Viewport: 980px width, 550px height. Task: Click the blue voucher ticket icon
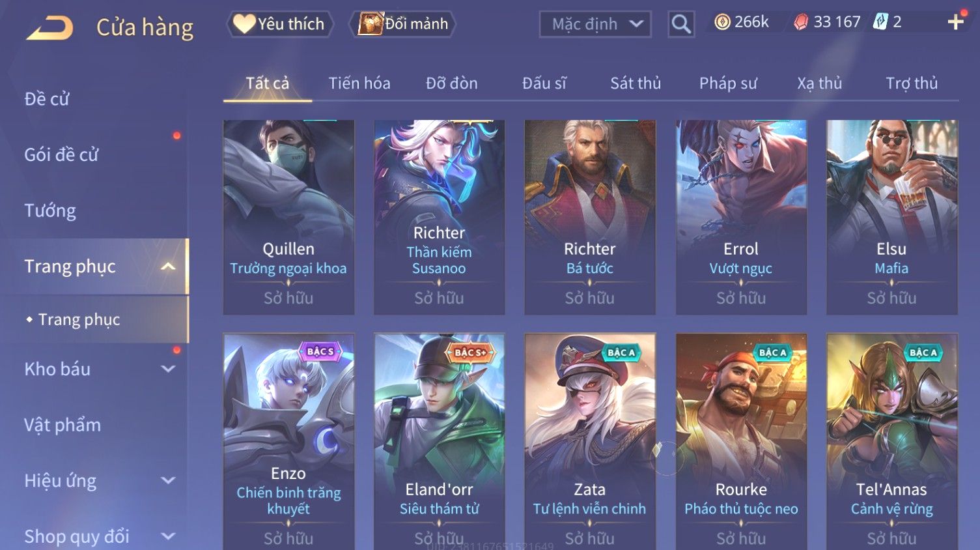[x=880, y=22]
